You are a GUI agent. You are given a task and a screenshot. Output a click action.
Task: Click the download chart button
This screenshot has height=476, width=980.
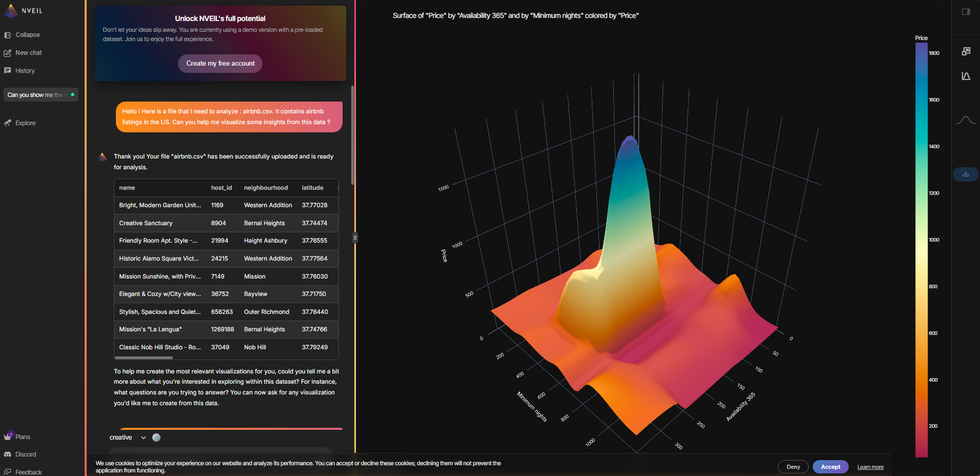coord(966,174)
